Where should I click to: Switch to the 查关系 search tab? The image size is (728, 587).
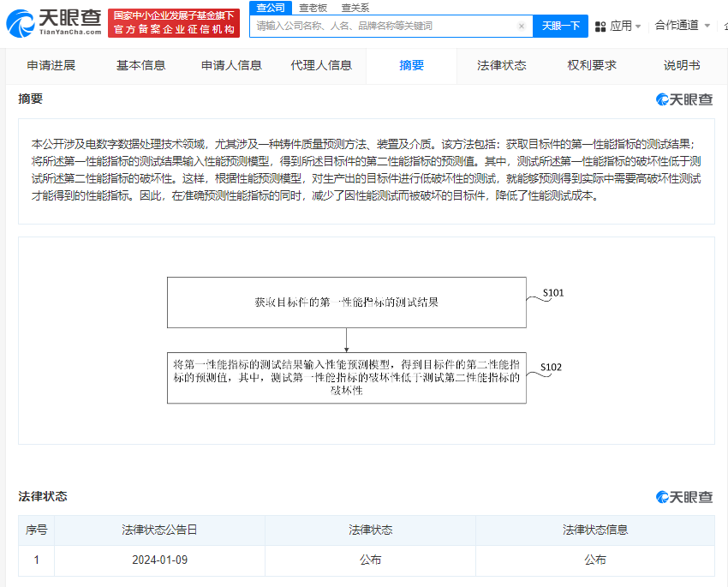355,8
